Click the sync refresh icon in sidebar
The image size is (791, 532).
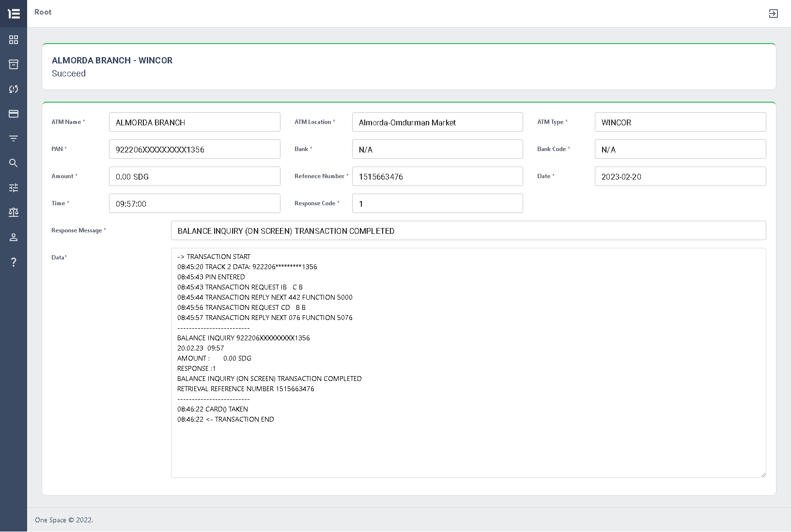pyautogui.click(x=14, y=89)
